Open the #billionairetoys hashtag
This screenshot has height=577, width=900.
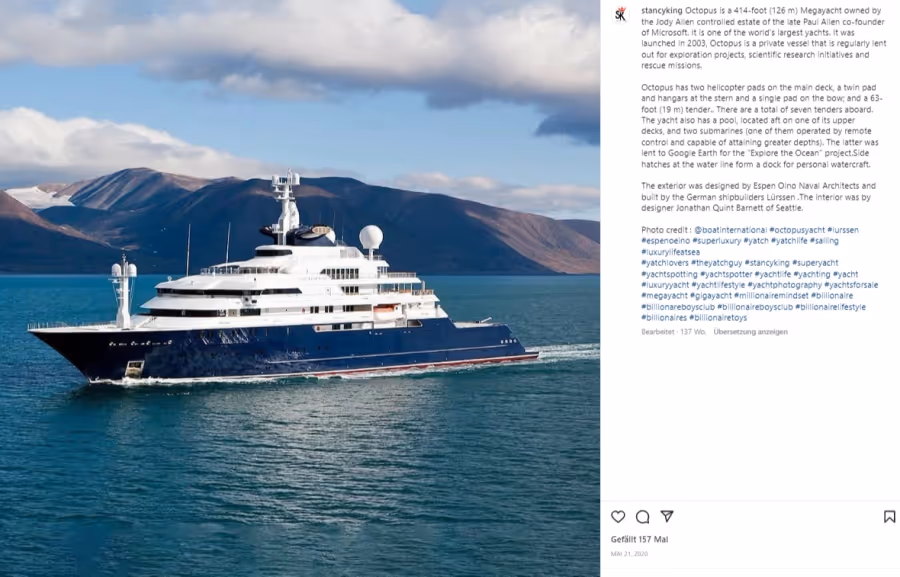click(x=718, y=317)
